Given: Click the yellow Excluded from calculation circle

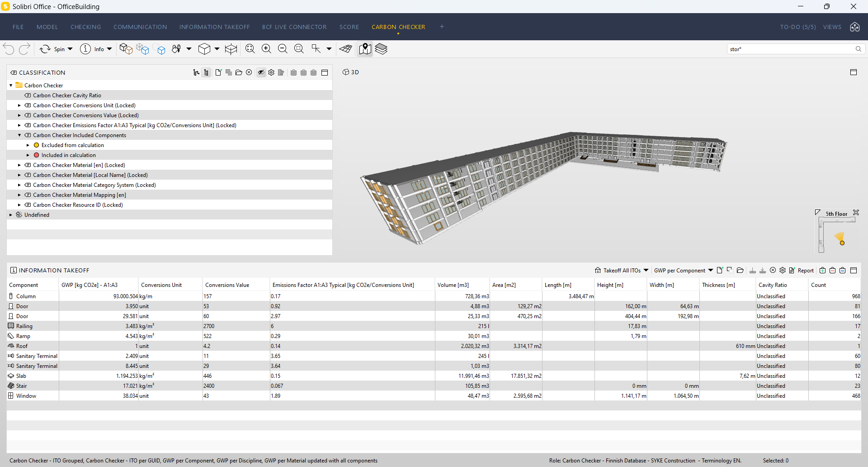Looking at the screenshot, I should (37, 145).
